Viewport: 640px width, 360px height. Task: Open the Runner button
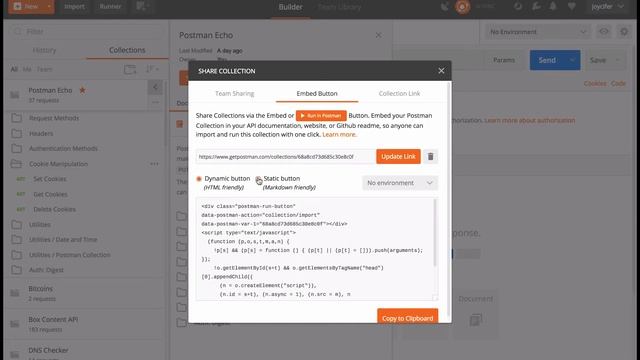click(x=110, y=7)
